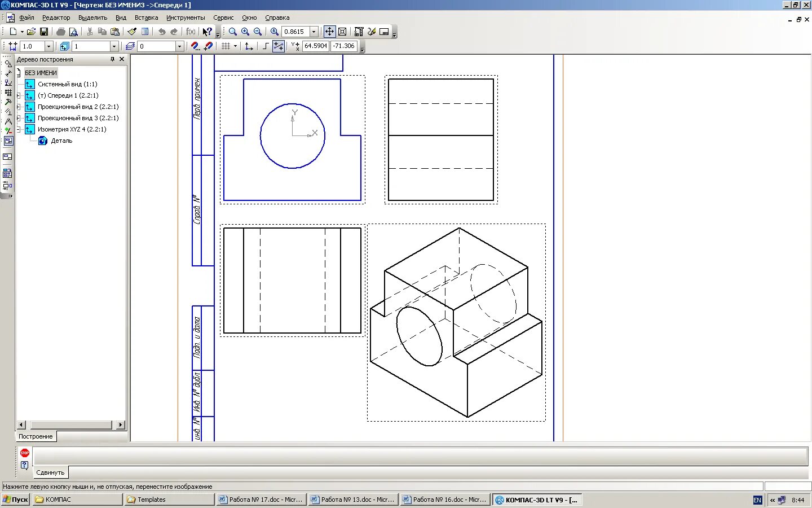This screenshot has height=508, width=812.
Task: Toggle the coordinate rounding button
Action: [x=279, y=46]
